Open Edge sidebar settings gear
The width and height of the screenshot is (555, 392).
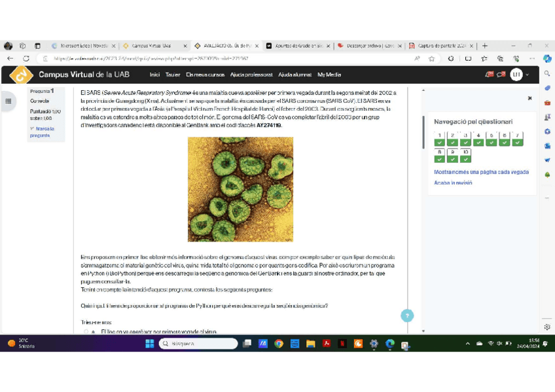[547, 327]
